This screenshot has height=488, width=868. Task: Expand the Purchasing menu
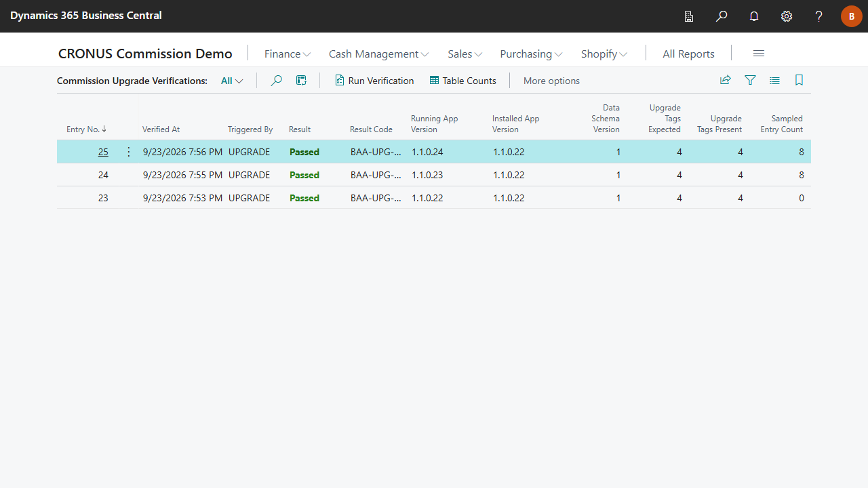pos(531,54)
